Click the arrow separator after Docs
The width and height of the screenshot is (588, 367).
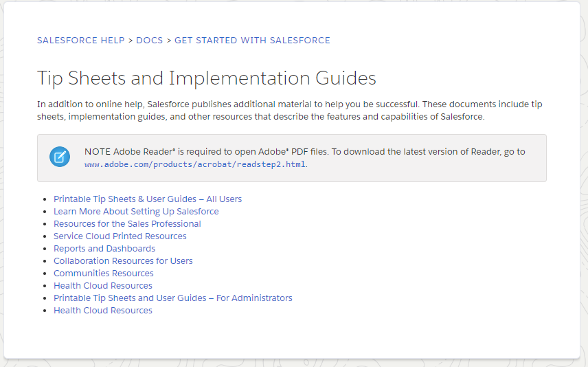click(x=169, y=41)
